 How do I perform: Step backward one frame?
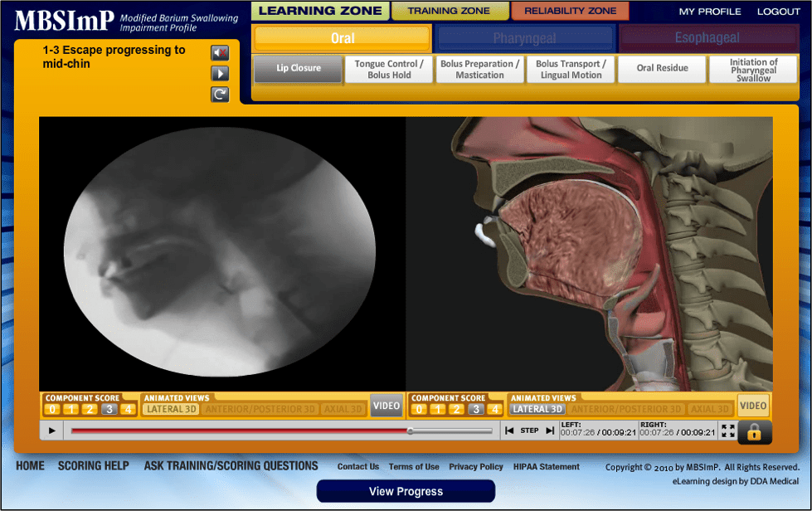click(509, 431)
